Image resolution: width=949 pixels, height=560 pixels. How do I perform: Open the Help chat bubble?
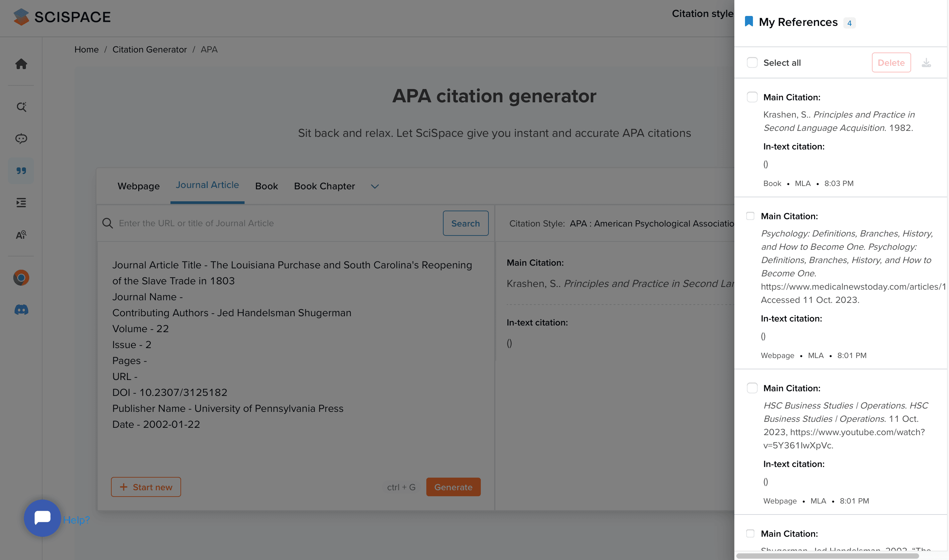point(42,518)
